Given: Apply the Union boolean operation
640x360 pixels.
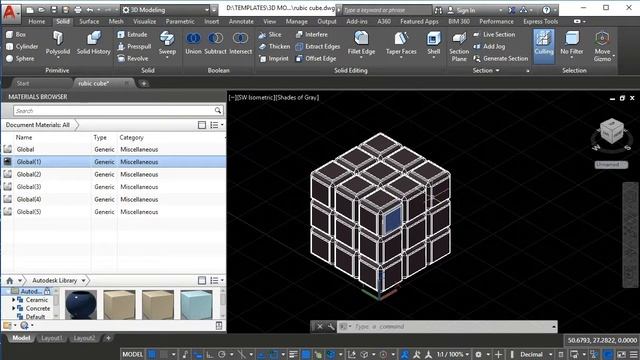Looking at the screenshot, I should 193,43.
